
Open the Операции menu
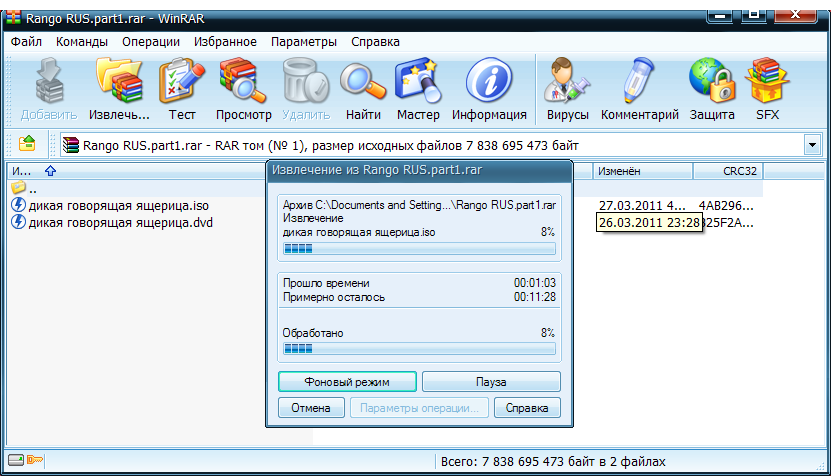tap(151, 42)
